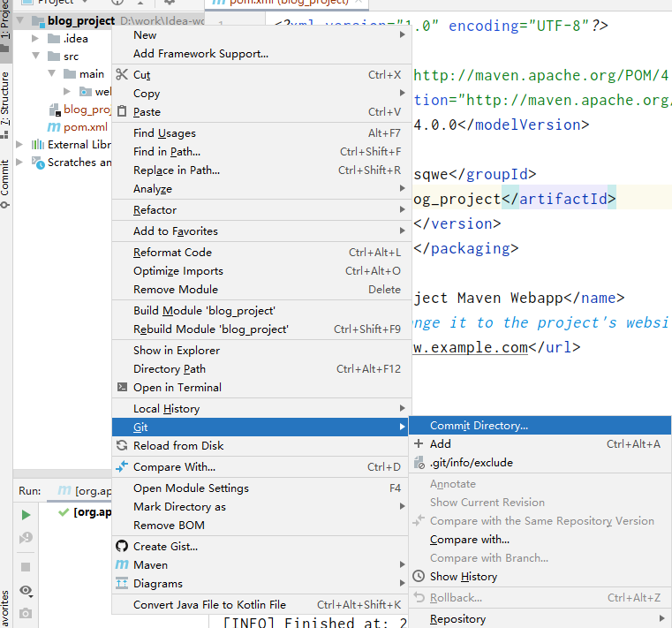
Task: Click the Maven m icon in menu
Action: click(x=122, y=564)
